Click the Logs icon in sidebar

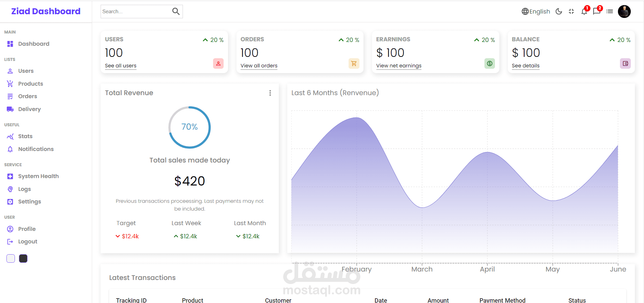[10, 189]
